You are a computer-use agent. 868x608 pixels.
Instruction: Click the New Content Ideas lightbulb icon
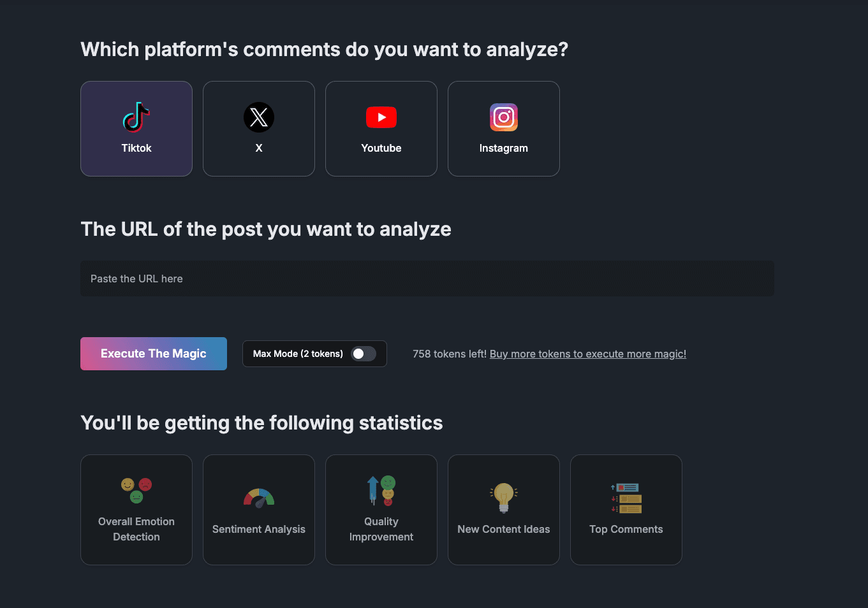(503, 495)
